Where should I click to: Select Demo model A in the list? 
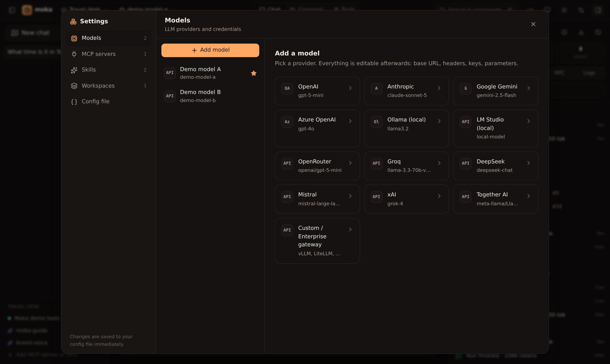(210, 73)
